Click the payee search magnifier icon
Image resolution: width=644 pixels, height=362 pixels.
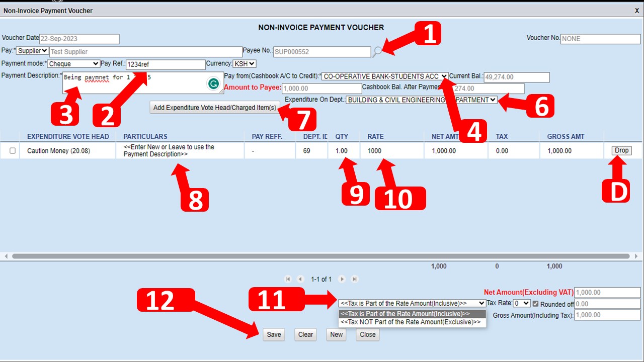pyautogui.click(x=377, y=51)
